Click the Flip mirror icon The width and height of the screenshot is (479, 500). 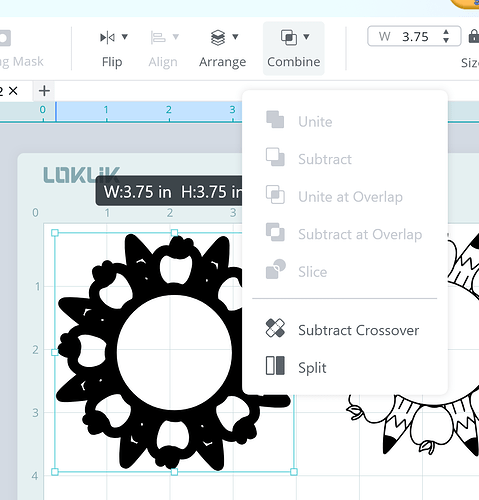click(x=107, y=37)
